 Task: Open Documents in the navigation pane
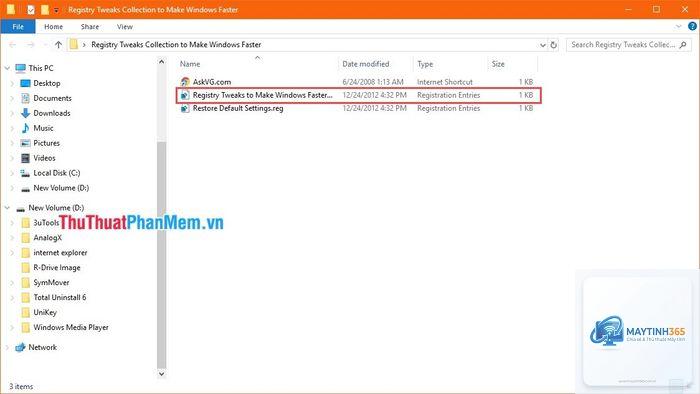click(52, 98)
